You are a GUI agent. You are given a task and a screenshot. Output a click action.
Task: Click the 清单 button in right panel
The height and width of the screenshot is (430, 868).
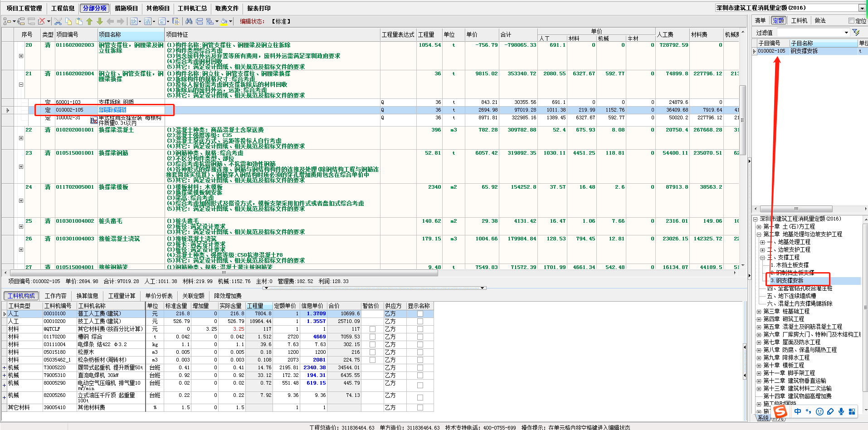[x=760, y=20]
